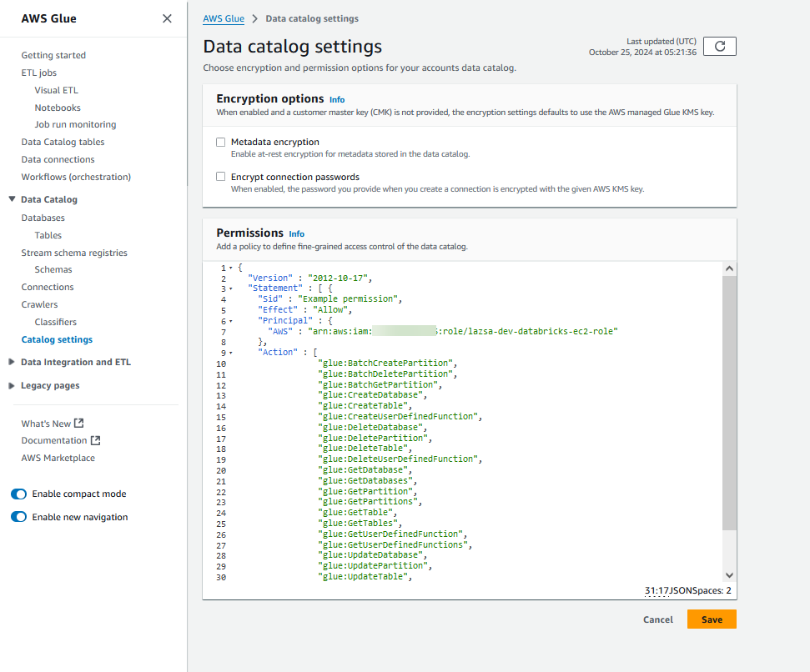
Task: Click "glue:DeleteUserDefinedFunction" line
Action: pos(398,459)
